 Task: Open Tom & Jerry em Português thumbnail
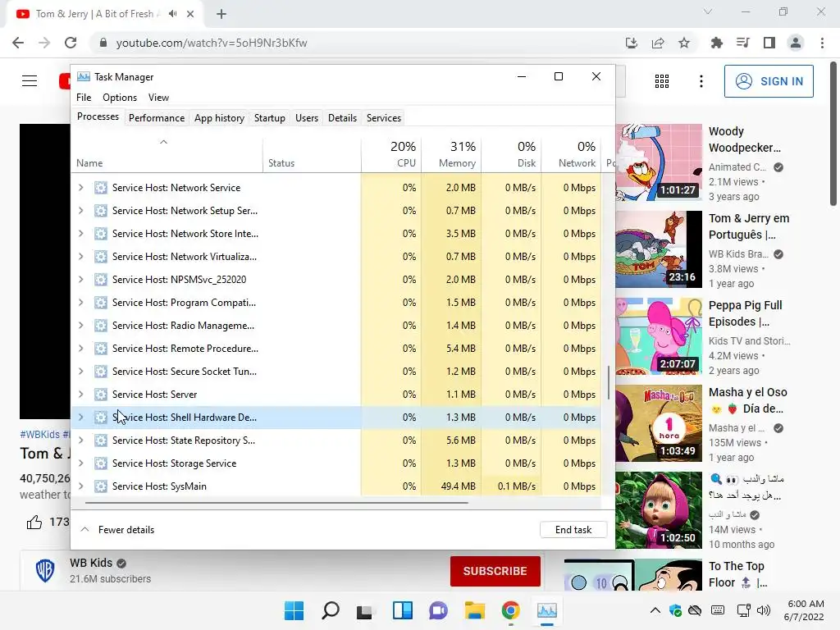click(x=659, y=249)
